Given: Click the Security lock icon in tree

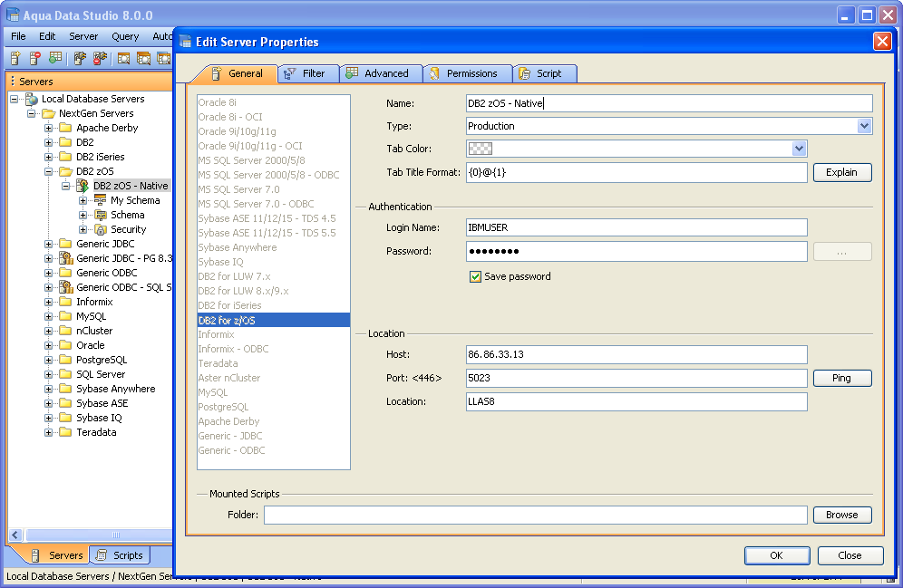Looking at the screenshot, I should (101, 229).
